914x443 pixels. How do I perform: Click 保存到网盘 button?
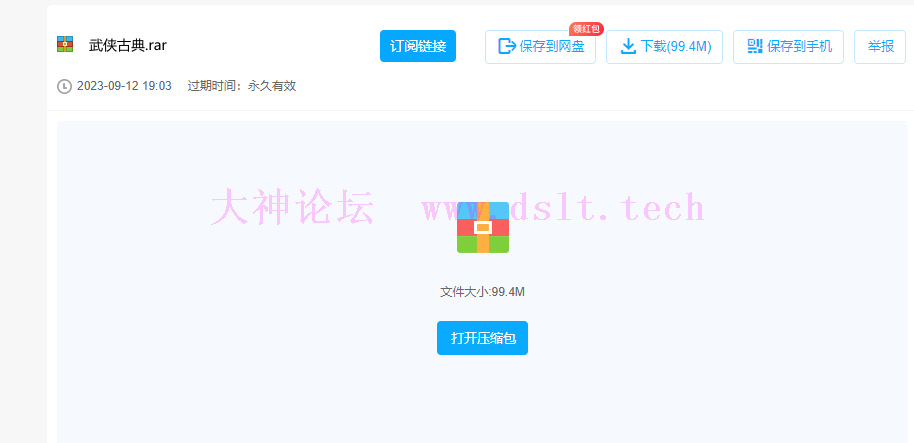coord(540,47)
